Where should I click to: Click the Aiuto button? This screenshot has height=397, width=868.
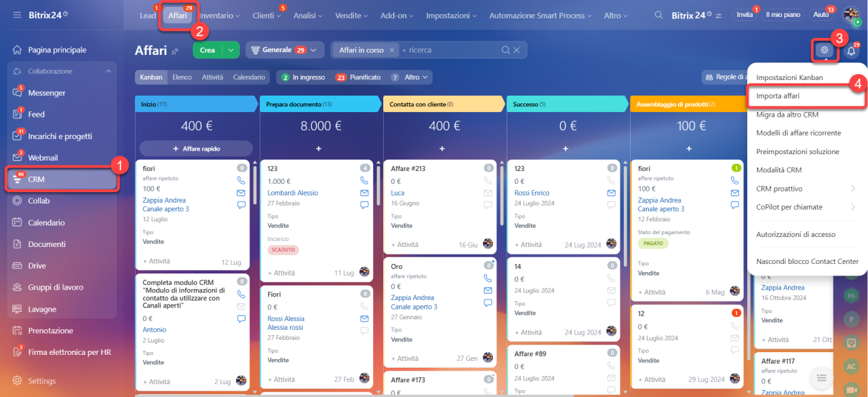821,15
